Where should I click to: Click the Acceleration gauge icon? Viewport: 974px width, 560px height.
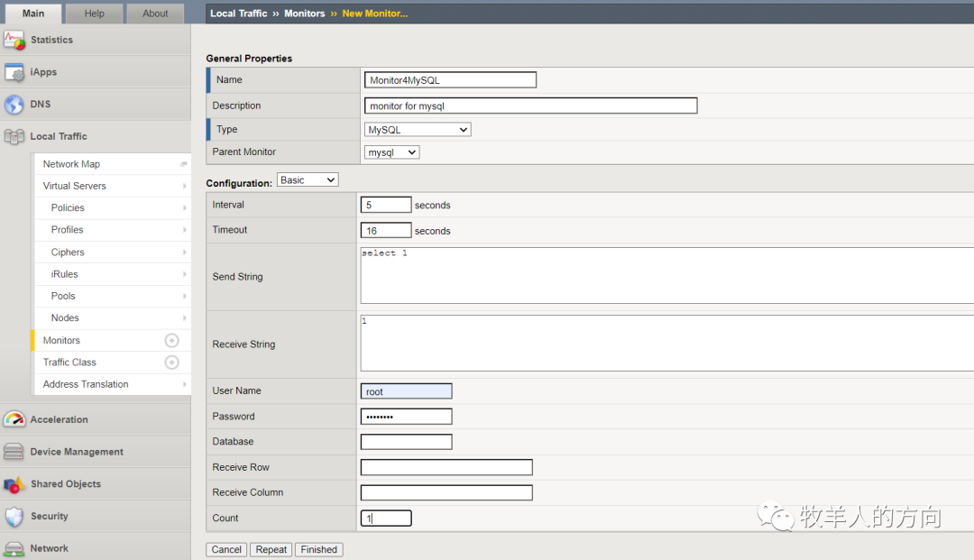coord(14,419)
